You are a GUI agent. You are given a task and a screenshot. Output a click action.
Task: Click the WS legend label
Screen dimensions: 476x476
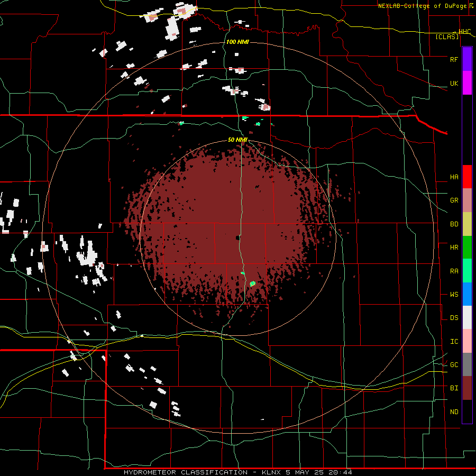pyautogui.click(x=454, y=294)
